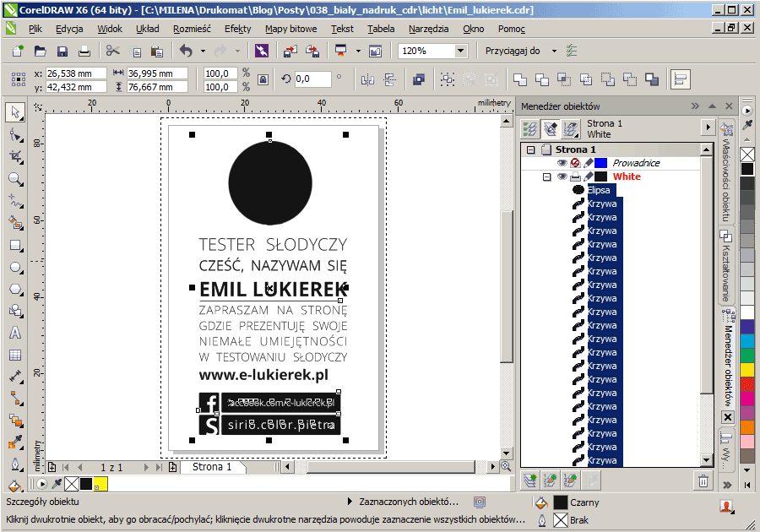Toggle editing pencil on Prowadnice layer
This screenshot has width=760, height=532.
coord(588,163)
